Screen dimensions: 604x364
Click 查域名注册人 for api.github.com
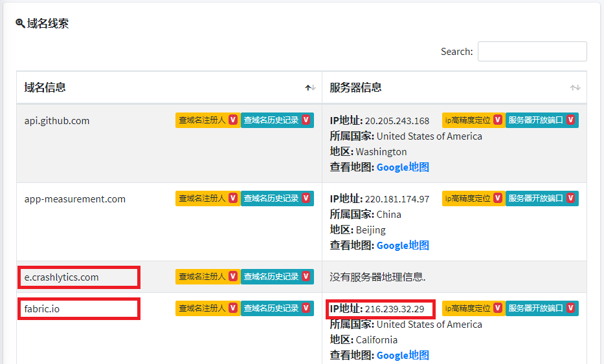pos(208,120)
